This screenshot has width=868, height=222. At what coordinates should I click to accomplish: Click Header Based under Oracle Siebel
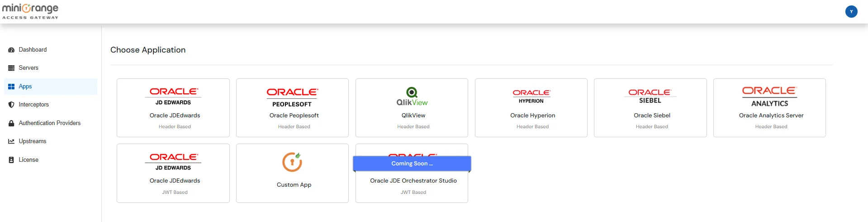click(x=652, y=127)
